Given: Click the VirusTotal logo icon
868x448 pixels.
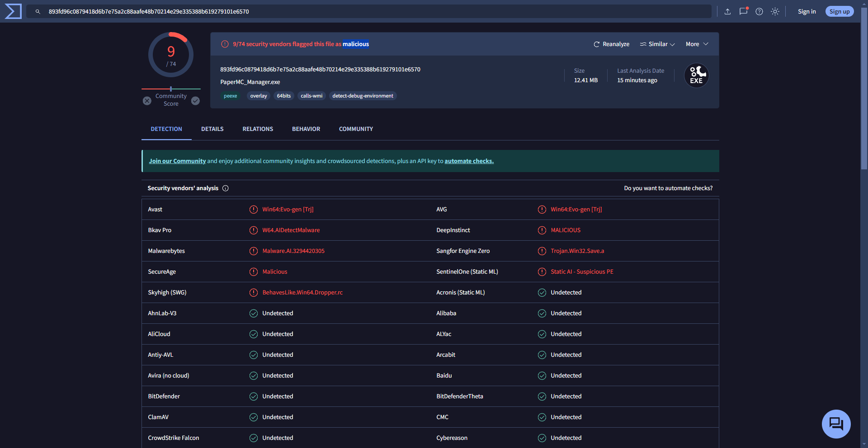Looking at the screenshot, I should (13, 11).
